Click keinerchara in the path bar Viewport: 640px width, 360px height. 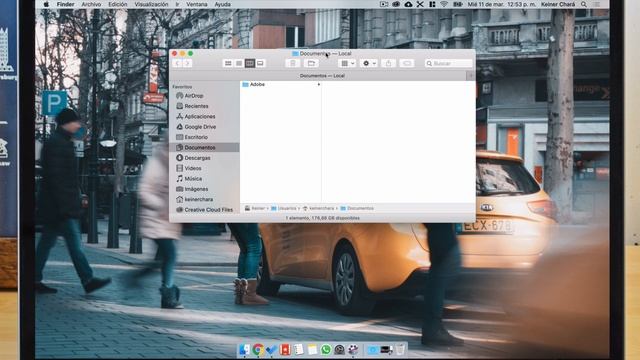(x=318, y=208)
